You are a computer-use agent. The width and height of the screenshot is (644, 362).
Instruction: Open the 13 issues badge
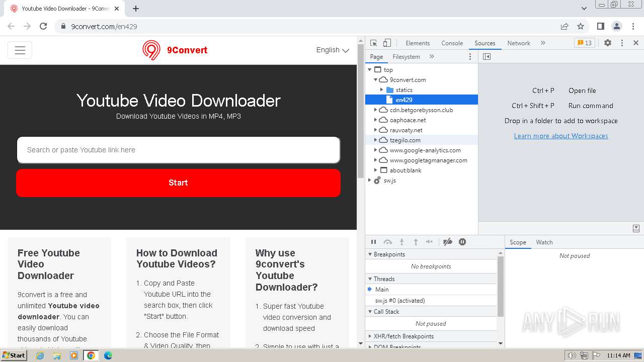(585, 43)
